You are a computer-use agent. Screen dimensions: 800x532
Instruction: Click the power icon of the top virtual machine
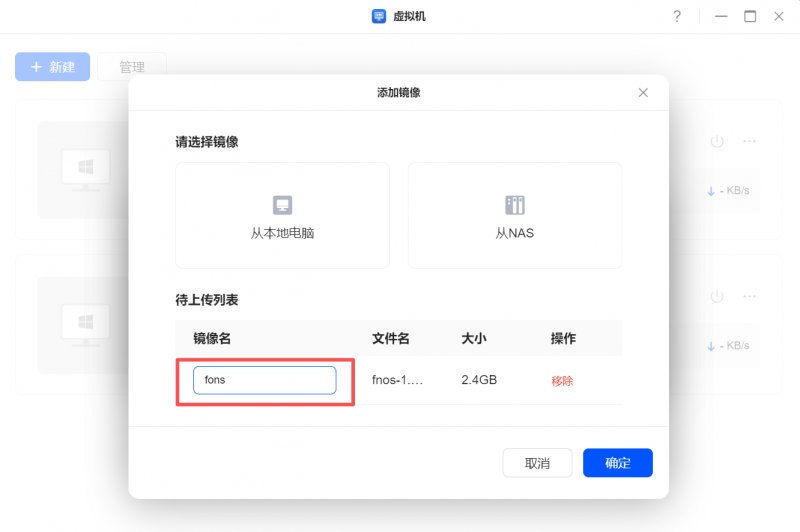(x=716, y=142)
